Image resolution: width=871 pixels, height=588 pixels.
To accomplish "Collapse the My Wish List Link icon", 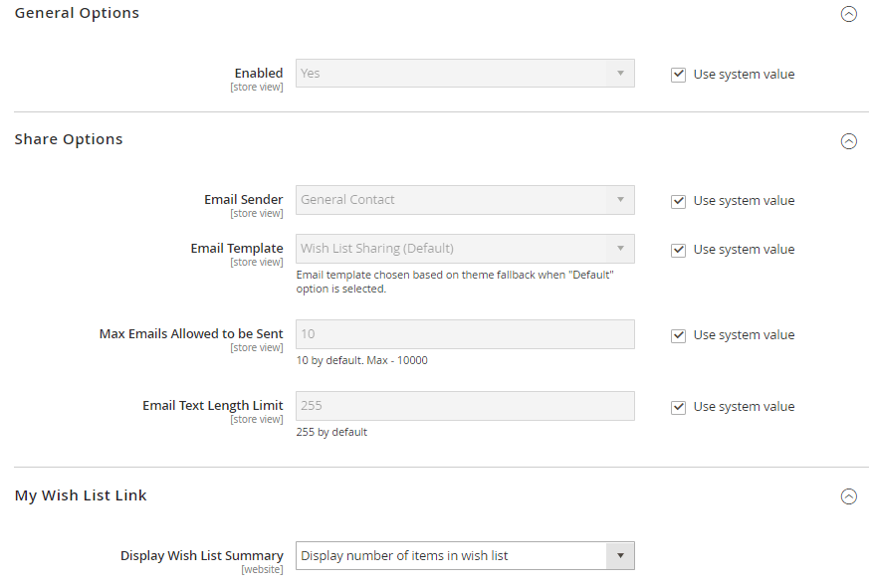I will (x=848, y=496).
